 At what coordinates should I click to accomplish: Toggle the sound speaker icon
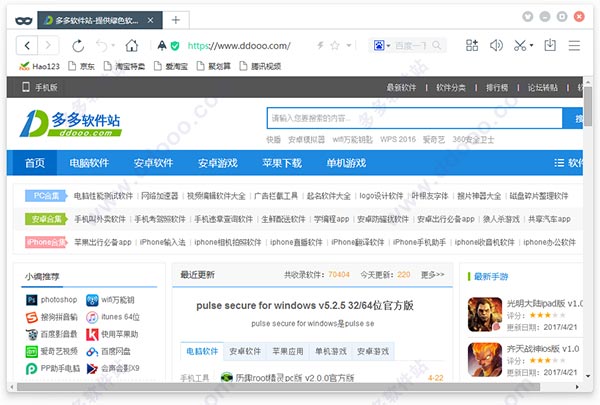(496, 46)
